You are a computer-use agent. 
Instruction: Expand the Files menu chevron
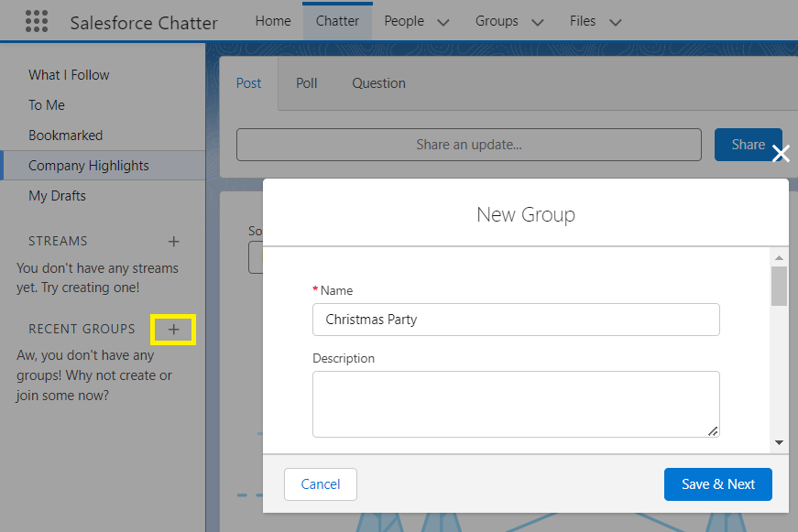click(x=616, y=22)
